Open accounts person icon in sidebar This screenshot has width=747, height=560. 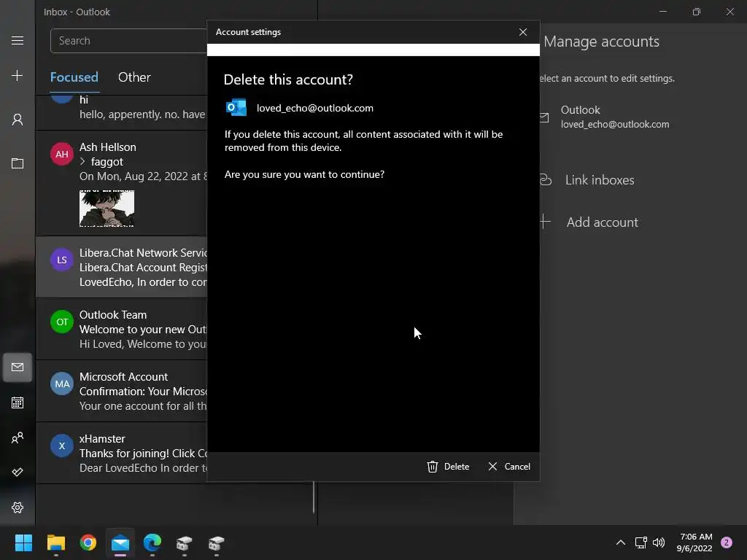coord(18,119)
